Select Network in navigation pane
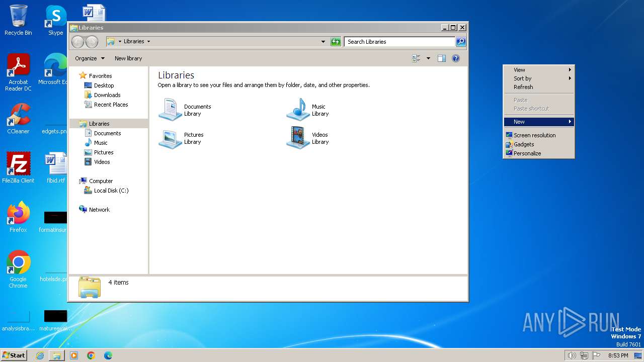Viewport: 644px width, 362px height. 99,210
